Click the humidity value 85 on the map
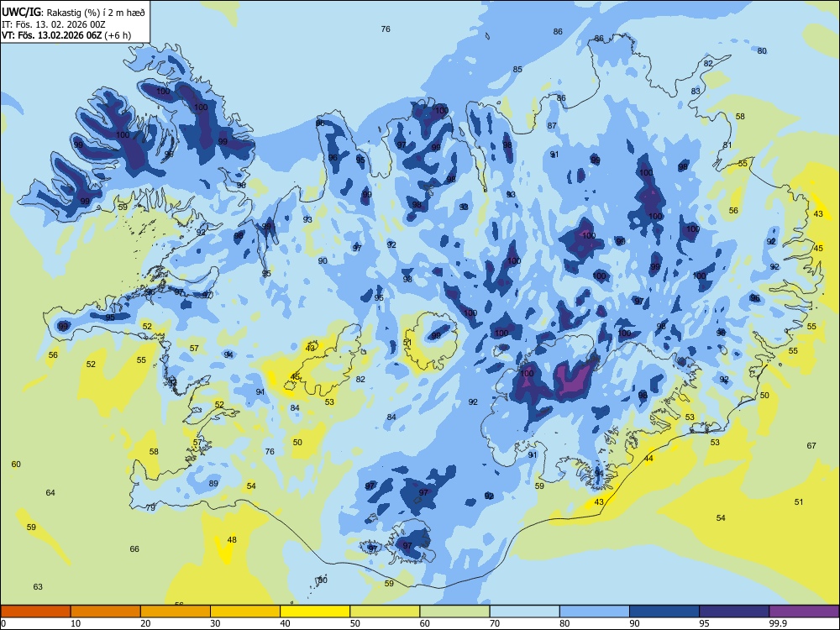The height and width of the screenshot is (630, 840). click(x=517, y=70)
